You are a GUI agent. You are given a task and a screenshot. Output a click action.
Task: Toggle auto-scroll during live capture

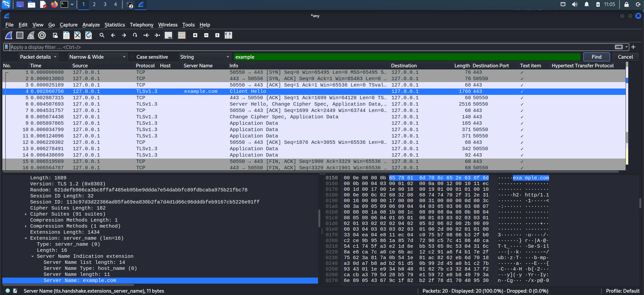(168, 35)
